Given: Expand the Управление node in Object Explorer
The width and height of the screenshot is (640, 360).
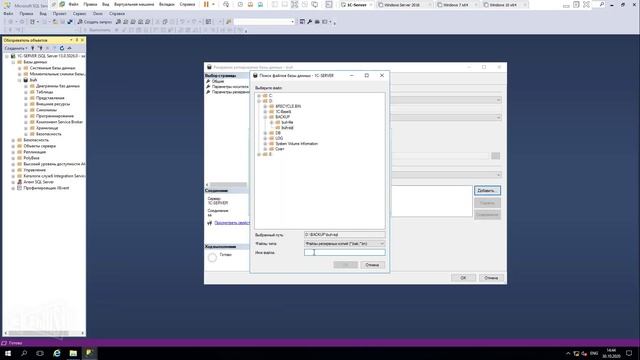Looking at the screenshot, I should point(13,170).
